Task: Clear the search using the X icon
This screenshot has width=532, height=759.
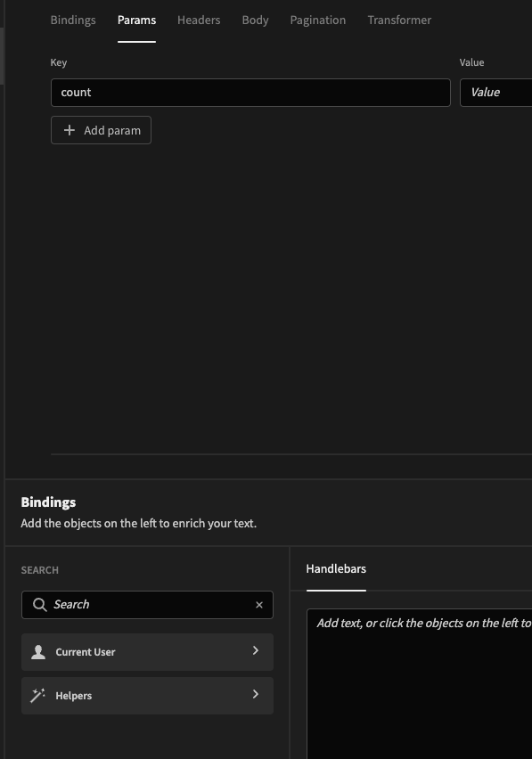Action: [x=258, y=605]
